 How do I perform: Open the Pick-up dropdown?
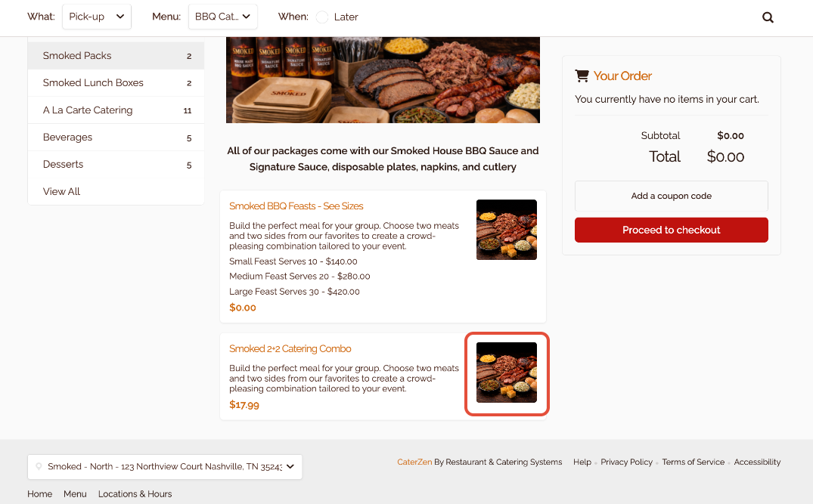coord(97,17)
